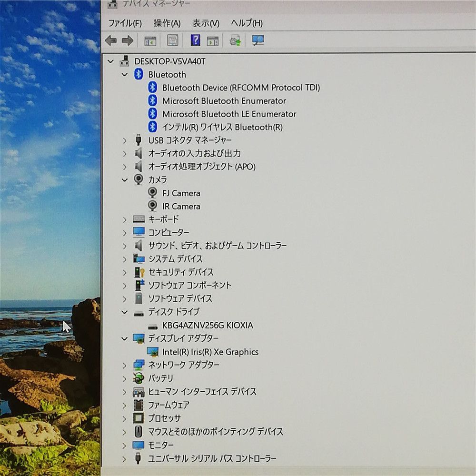Image resolution: width=476 pixels, height=476 pixels.
Task: Open the Properties toolbar icon
Action: 173,40
